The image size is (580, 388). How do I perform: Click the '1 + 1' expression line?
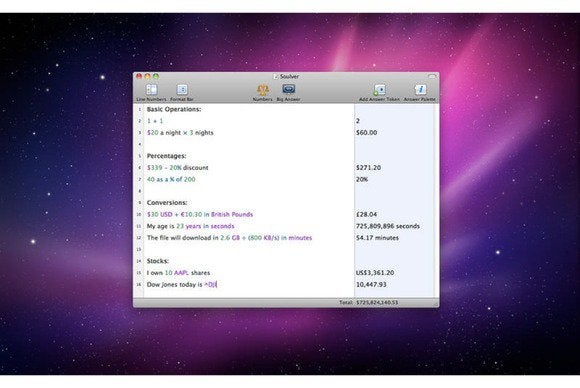(155, 121)
